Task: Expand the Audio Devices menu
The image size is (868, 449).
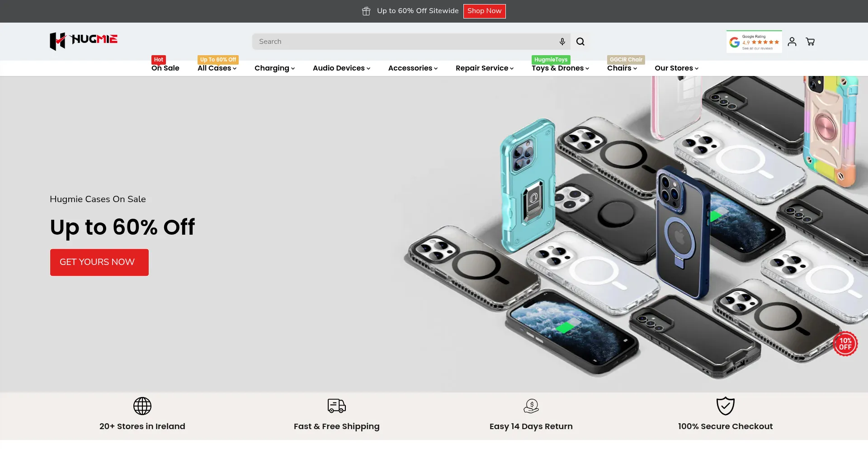Action: (341, 68)
